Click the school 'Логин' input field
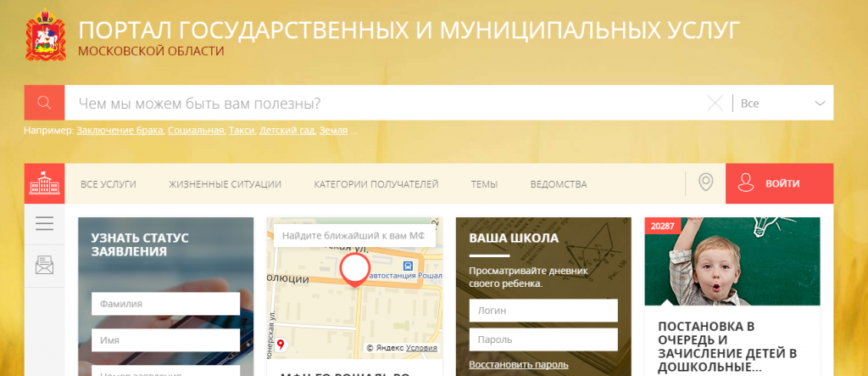Image resolution: width=868 pixels, height=376 pixels. pyautogui.click(x=542, y=311)
